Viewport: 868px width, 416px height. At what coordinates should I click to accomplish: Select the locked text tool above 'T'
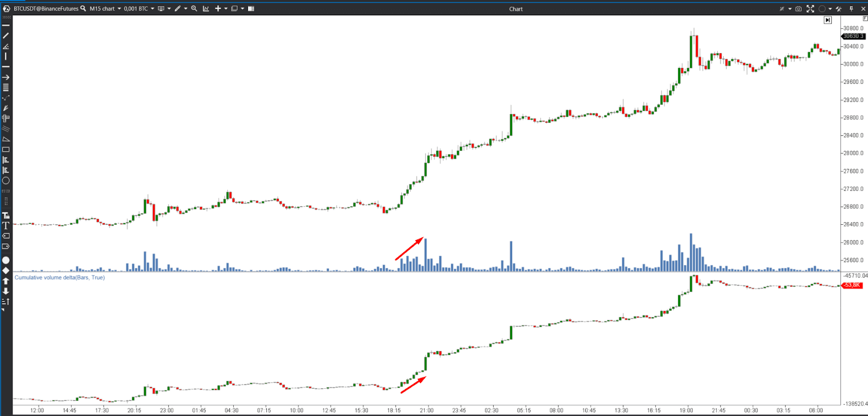tap(6, 216)
